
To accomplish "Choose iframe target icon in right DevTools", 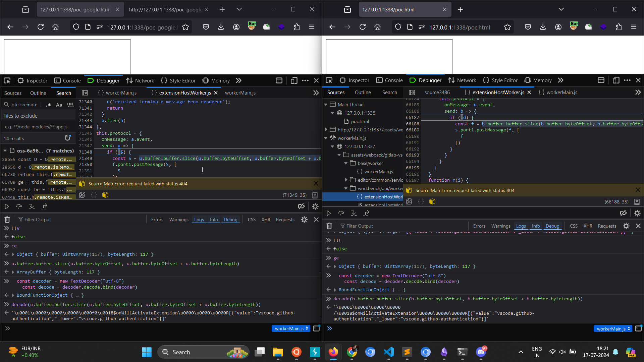I will 601,80.
